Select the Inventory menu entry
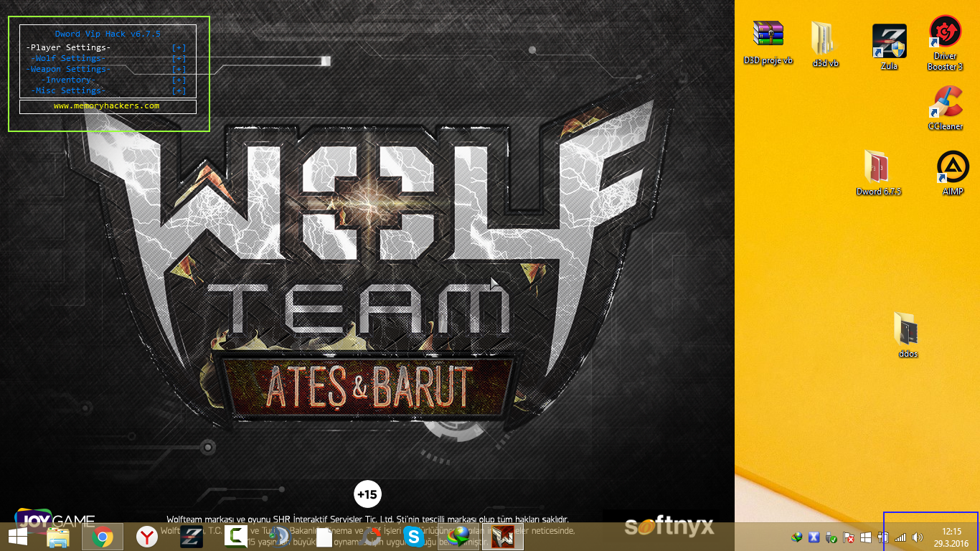980x551 pixels. coord(68,80)
